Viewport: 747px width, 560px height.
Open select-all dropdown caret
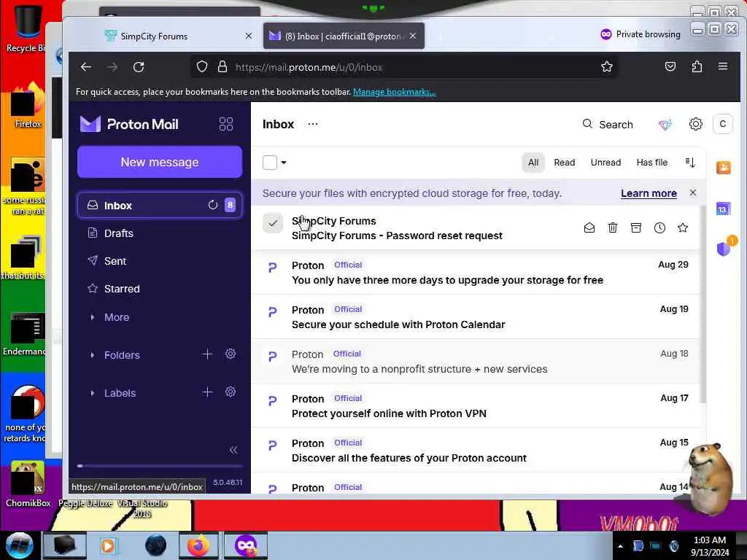point(284,163)
